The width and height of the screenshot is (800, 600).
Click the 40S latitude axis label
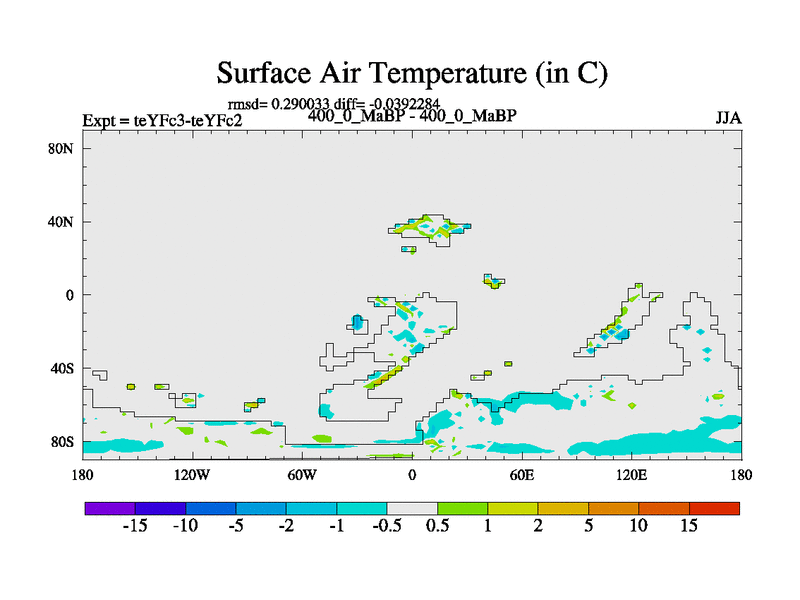click(65, 368)
